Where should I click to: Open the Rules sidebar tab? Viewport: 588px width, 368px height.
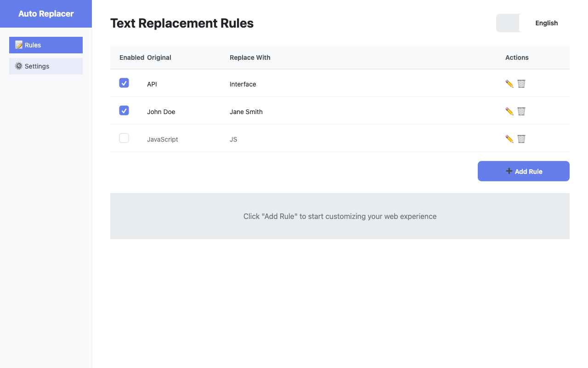point(46,45)
